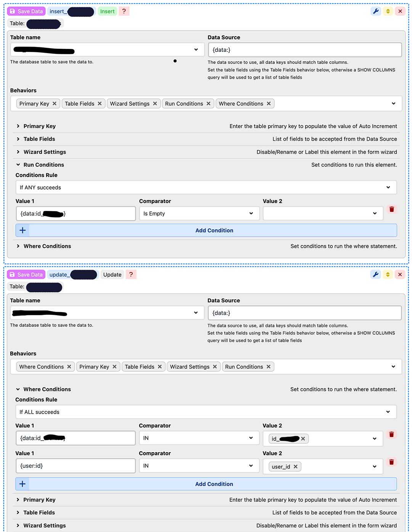Viewport: 412px width, 532px height.
Task: Open Behaviors dropdown arrow in insert block
Action: (394, 103)
